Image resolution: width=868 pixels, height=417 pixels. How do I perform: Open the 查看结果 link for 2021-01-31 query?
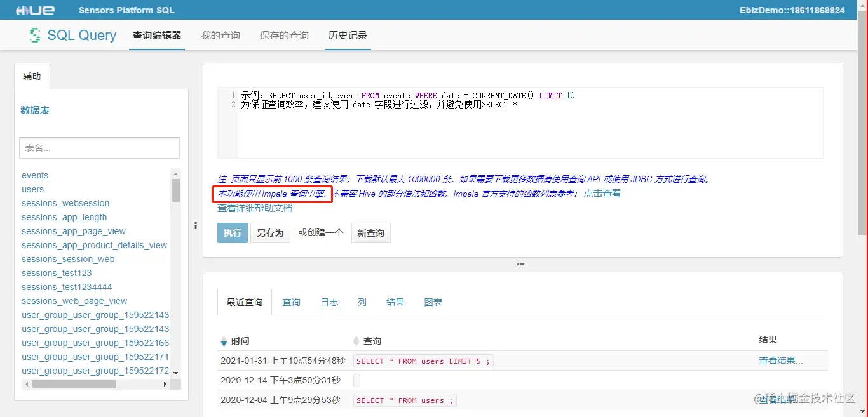tap(781, 361)
